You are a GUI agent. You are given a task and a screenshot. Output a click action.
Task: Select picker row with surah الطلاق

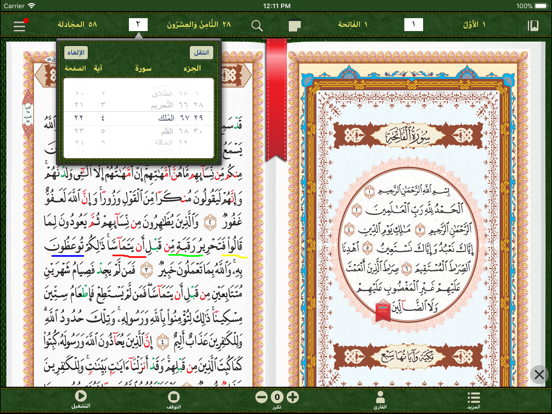(x=139, y=94)
